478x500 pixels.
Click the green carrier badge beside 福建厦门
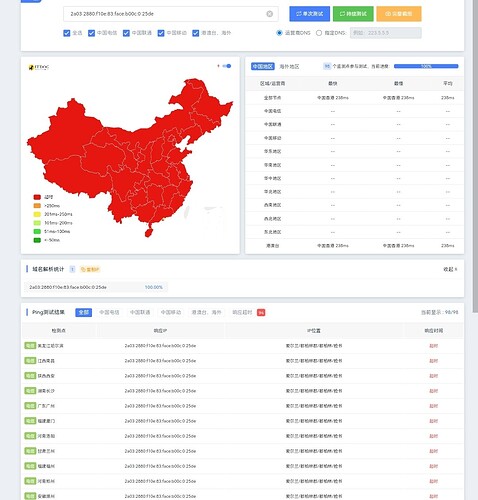[30, 421]
